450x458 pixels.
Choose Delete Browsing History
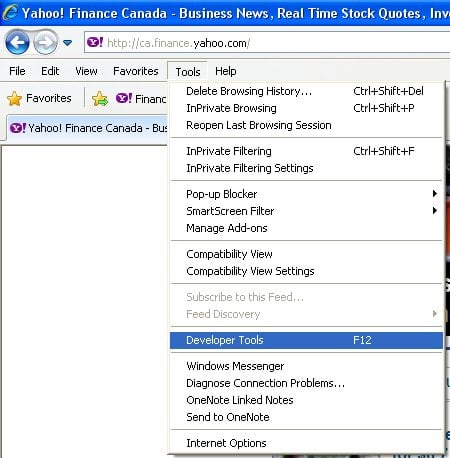(x=307, y=91)
